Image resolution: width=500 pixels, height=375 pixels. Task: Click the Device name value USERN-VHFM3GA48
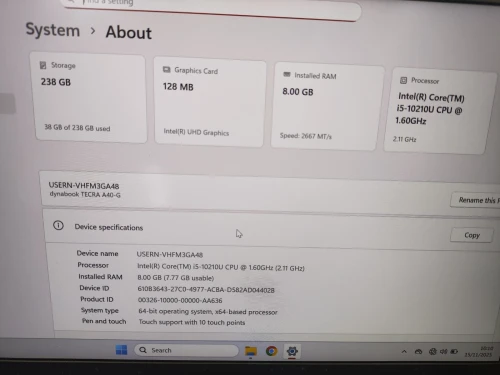coord(170,255)
